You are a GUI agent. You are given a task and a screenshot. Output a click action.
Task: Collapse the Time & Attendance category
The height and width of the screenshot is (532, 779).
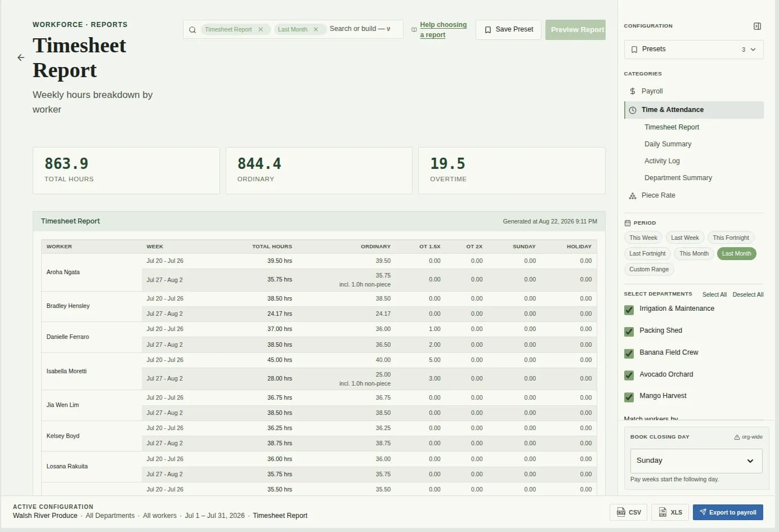[694, 110]
